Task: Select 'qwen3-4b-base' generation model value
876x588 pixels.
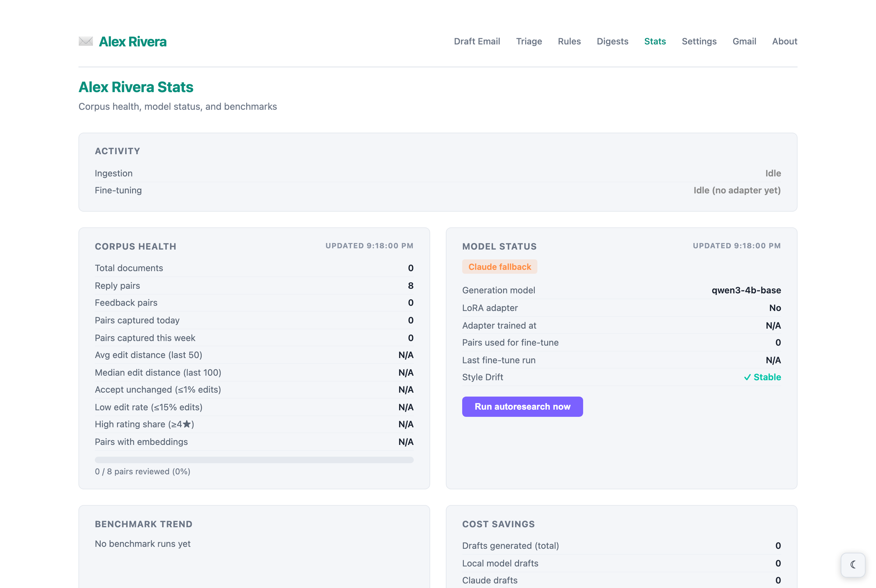Action: click(746, 290)
